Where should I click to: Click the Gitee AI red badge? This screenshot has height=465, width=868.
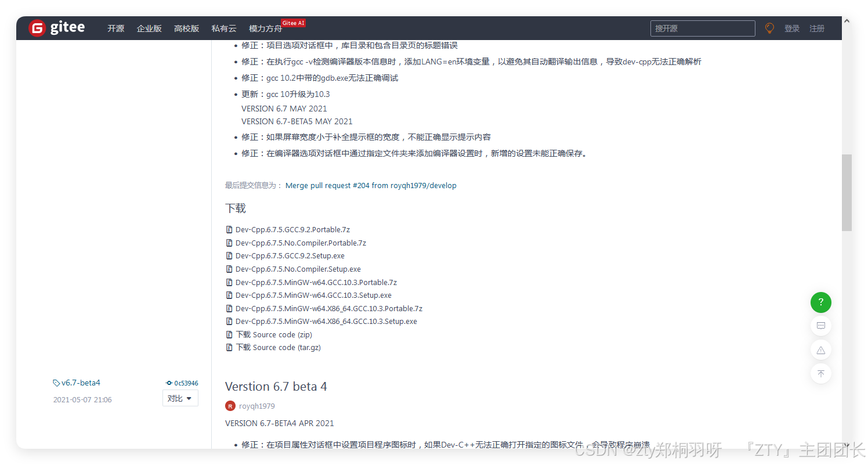pos(293,23)
